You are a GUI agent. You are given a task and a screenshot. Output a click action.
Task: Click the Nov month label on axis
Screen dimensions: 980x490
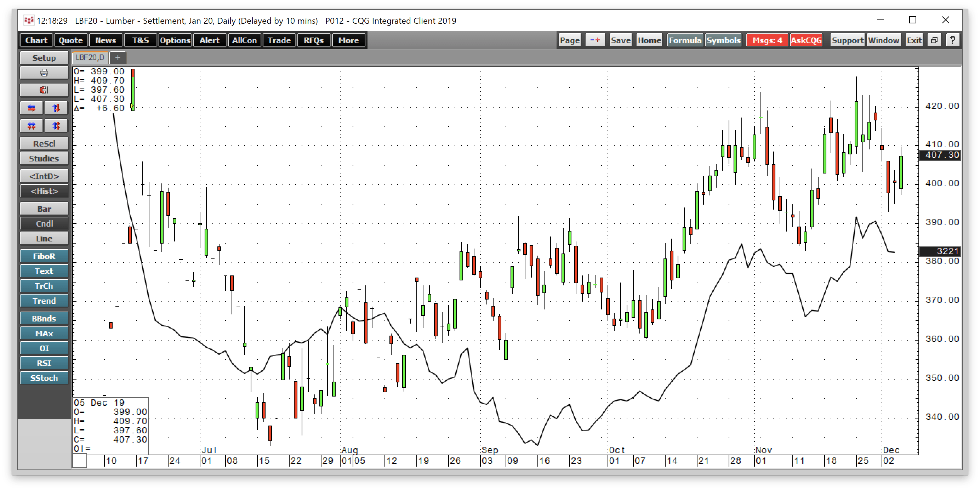pyautogui.click(x=764, y=450)
